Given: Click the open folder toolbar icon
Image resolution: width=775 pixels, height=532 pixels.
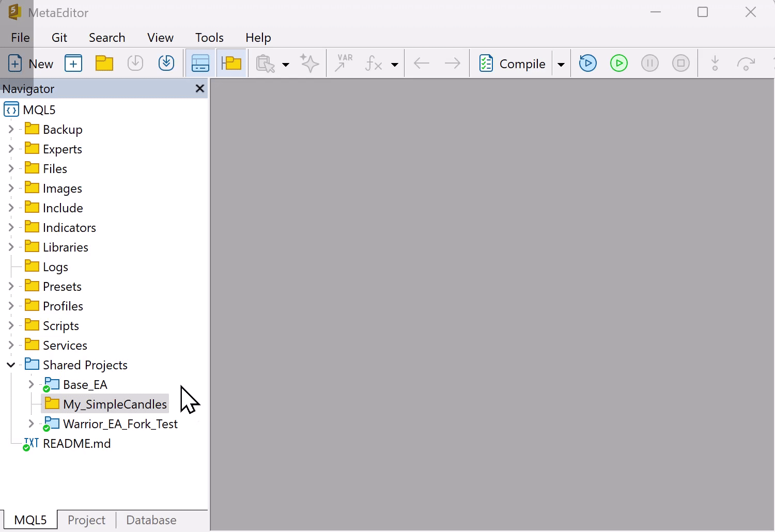Looking at the screenshot, I should tap(104, 64).
